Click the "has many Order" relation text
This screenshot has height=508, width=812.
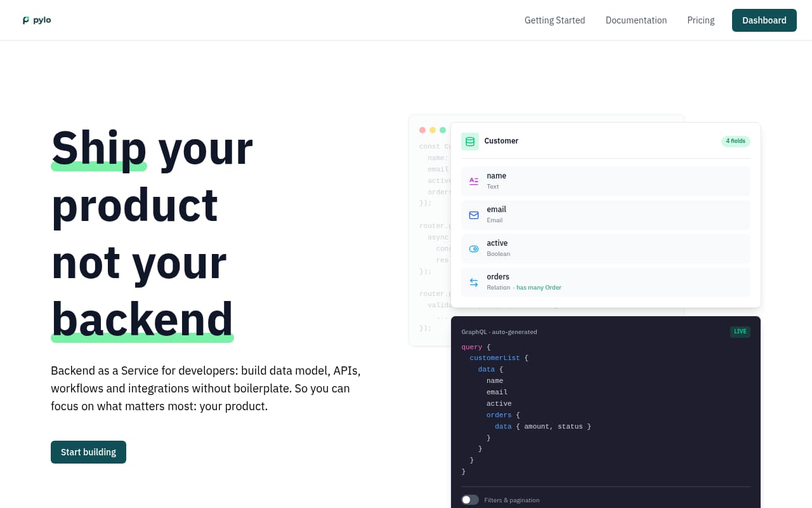539,288
